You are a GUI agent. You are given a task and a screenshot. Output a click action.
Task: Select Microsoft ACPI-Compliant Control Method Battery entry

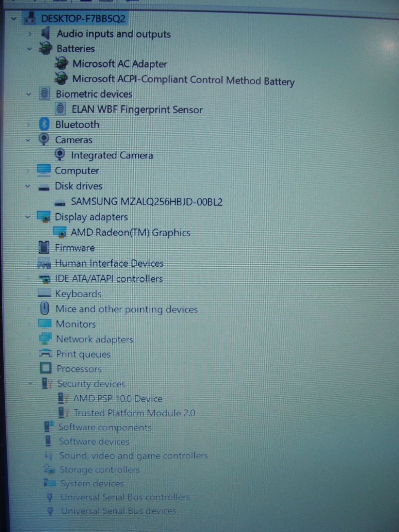tap(184, 80)
